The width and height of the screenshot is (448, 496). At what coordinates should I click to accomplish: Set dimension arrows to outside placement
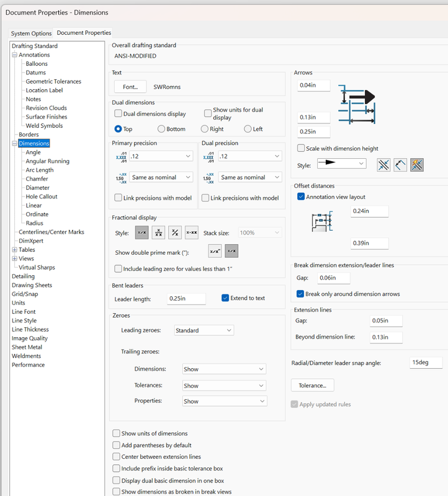click(x=384, y=164)
